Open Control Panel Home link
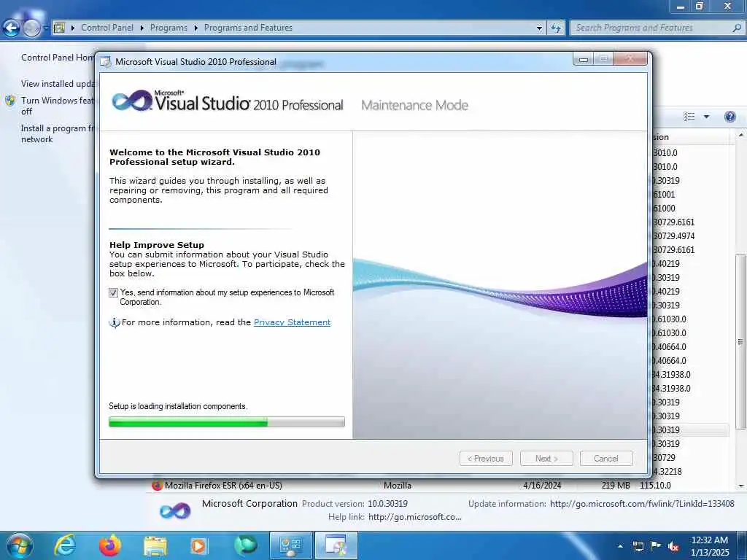The image size is (747, 560). point(58,57)
